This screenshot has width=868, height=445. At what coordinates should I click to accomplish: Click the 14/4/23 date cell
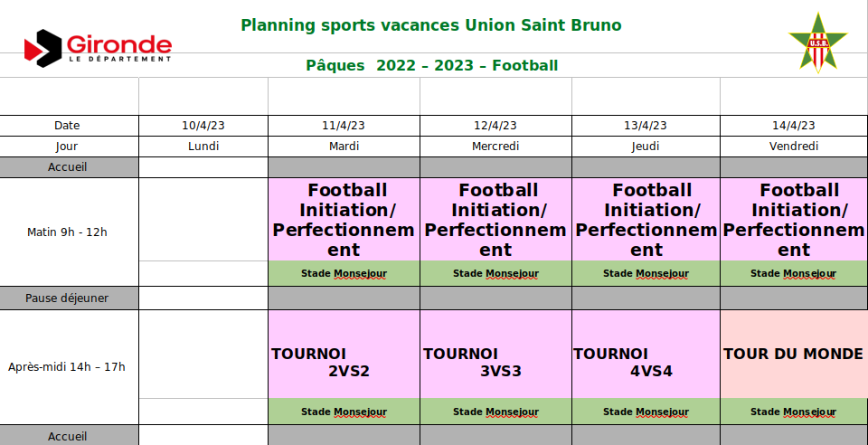click(x=794, y=126)
